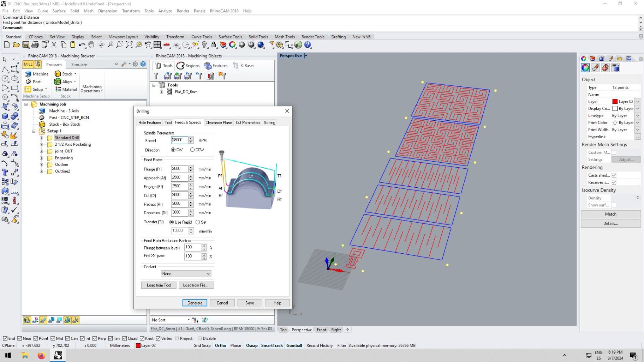Screen dimensions: 644x362
Task: Click the Machine setup icon
Action: [x=28, y=74]
